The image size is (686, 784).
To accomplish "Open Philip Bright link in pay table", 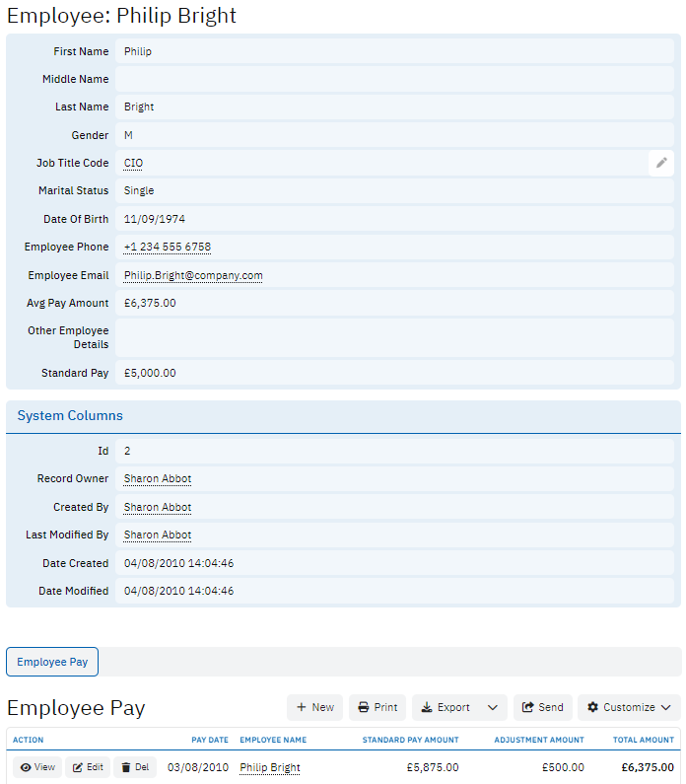I will (269, 767).
